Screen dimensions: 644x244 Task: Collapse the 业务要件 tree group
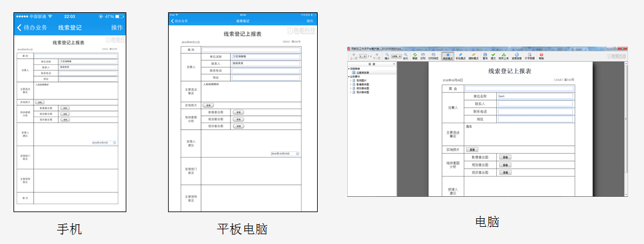click(x=349, y=77)
